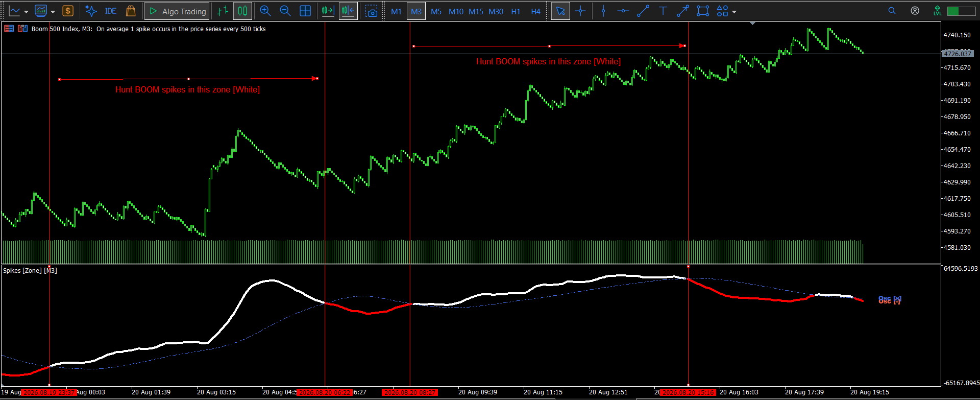Screen dimensions: 980x400
Task: Launch the IDE editor
Action: (x=111, y=11)
